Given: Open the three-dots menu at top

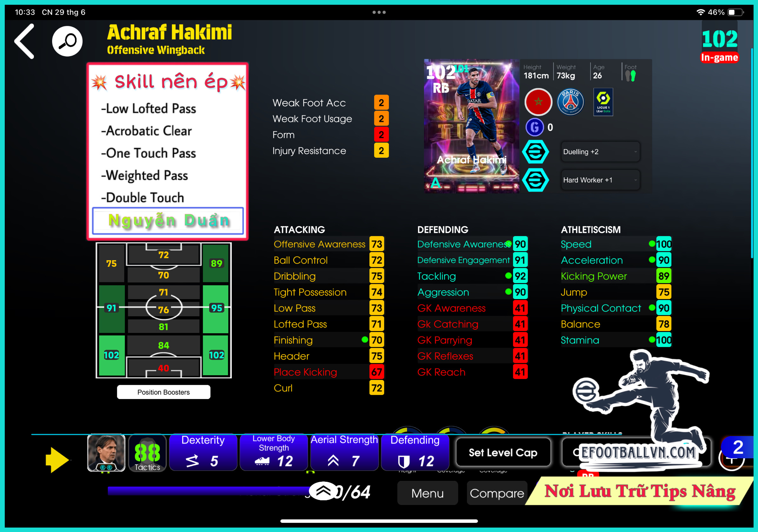Looking at the screenshot, I should click(x=379, y=12).
